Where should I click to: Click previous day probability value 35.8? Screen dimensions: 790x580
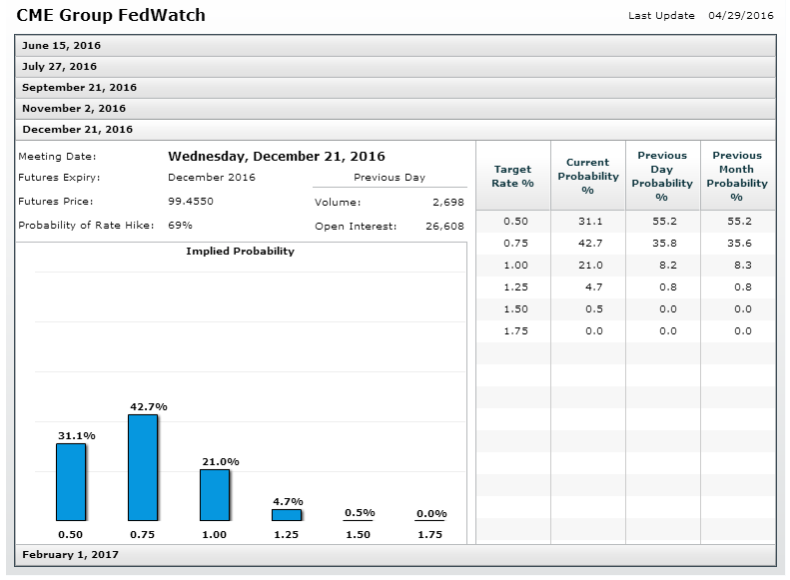point(665,243)
